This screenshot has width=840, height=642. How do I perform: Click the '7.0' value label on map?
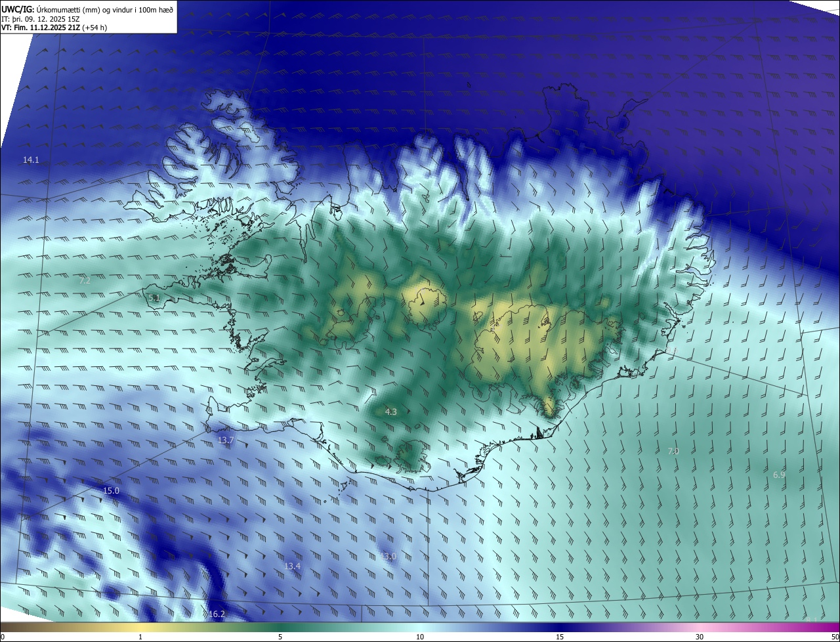click(x=673, y=451)
